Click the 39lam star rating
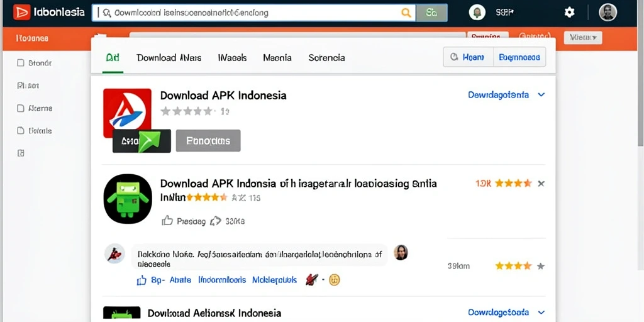 pyautogui.click(x=519, y=266)
